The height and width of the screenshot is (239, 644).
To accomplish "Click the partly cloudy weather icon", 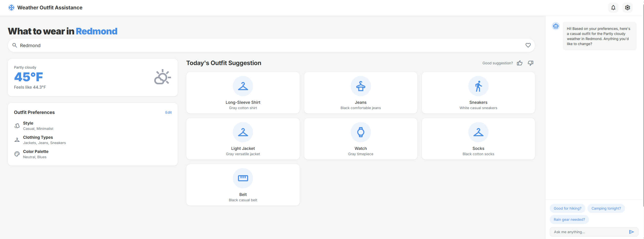I will coord(162,77).
